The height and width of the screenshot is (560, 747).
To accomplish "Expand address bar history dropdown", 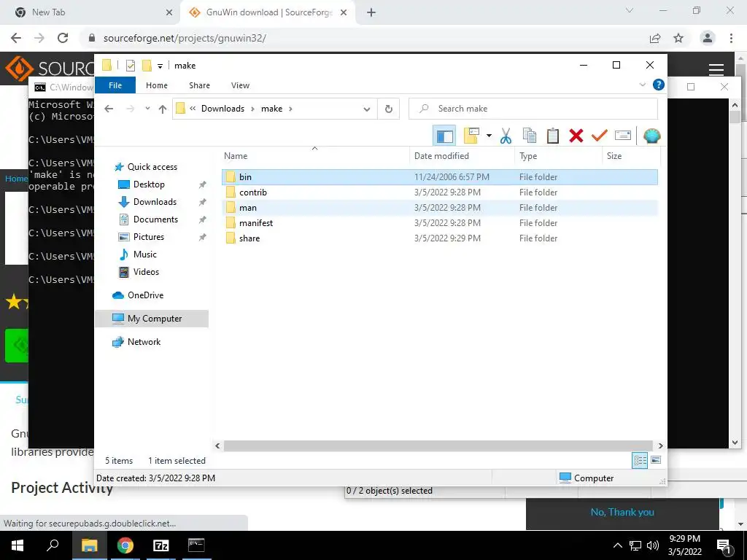I will (367, 109).
